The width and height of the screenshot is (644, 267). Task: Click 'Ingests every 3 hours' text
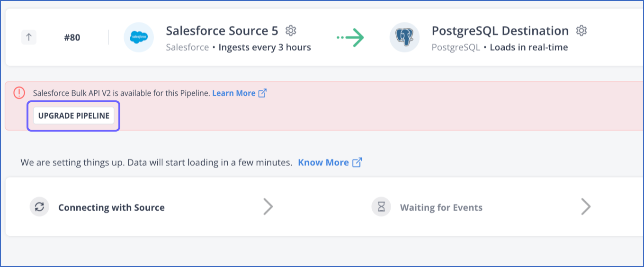(x=265, y=47)
